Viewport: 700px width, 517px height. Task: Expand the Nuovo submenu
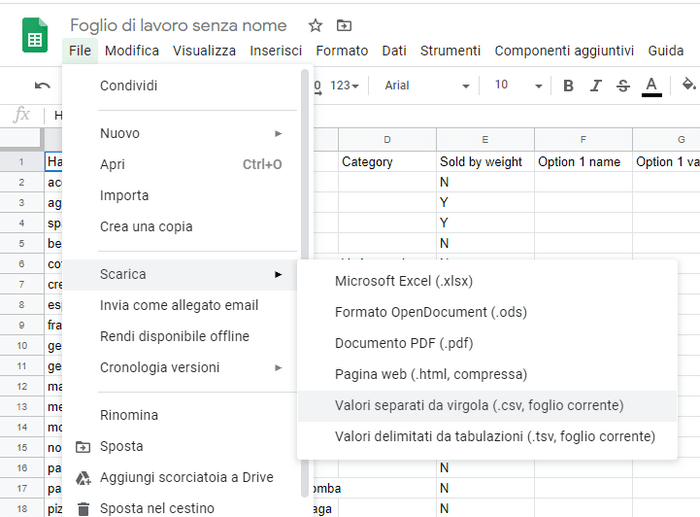190,133
